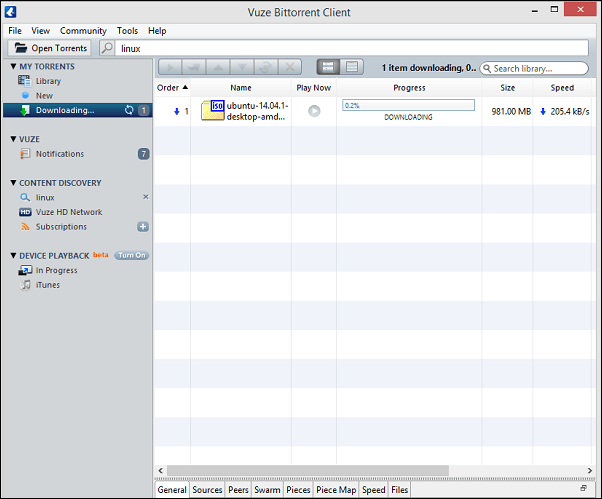
Task: Click the Progress column header
Action: 409,88
